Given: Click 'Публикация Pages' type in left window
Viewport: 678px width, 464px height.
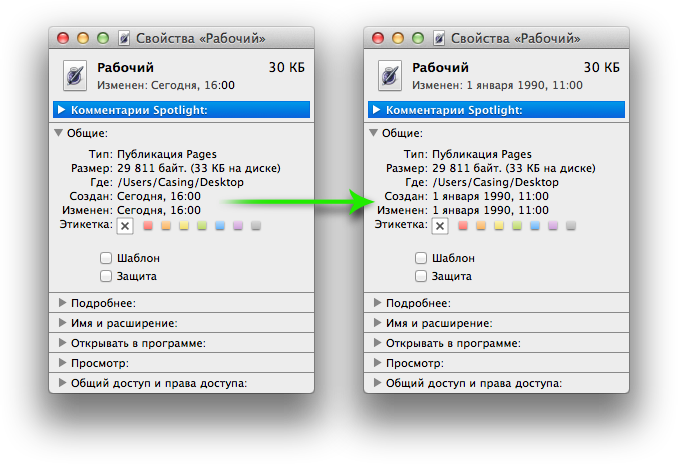Looking at the screenshot, I should pos(167,154).
